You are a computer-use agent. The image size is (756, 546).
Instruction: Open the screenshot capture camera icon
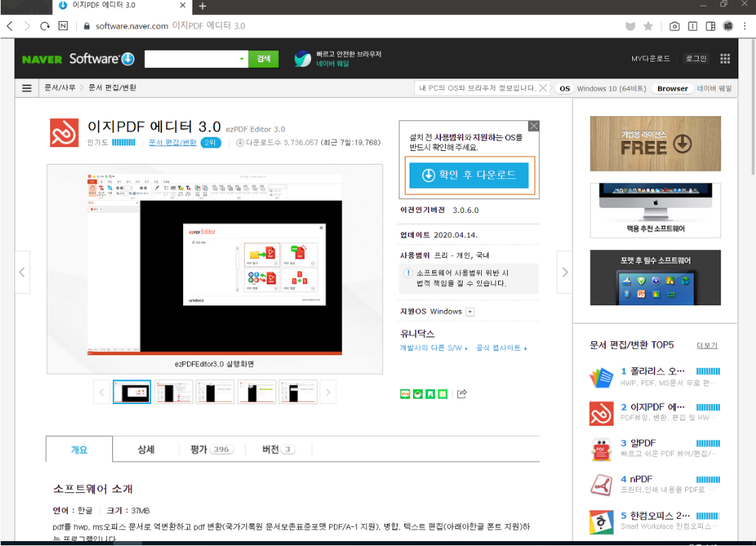click(x=674, y=26)
